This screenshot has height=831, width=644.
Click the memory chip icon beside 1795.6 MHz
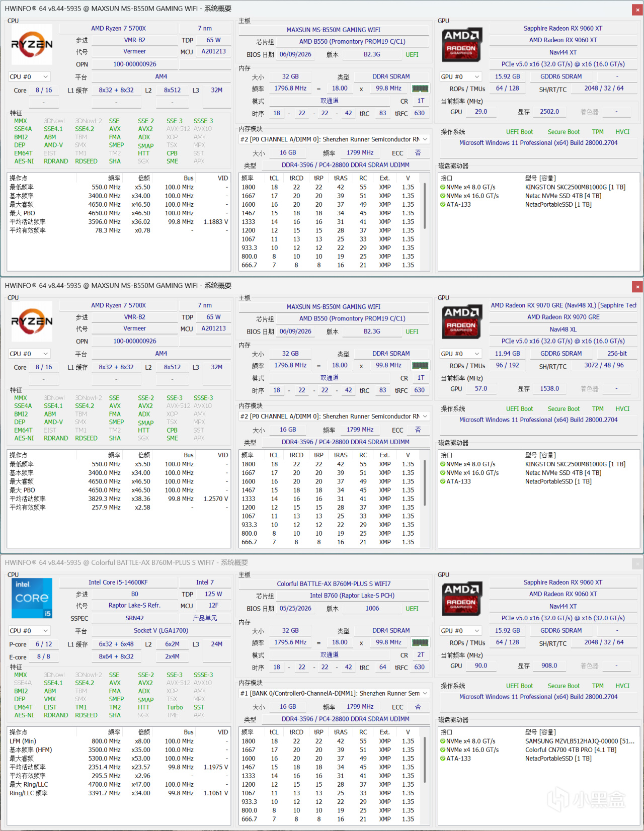tap(420, 642)
